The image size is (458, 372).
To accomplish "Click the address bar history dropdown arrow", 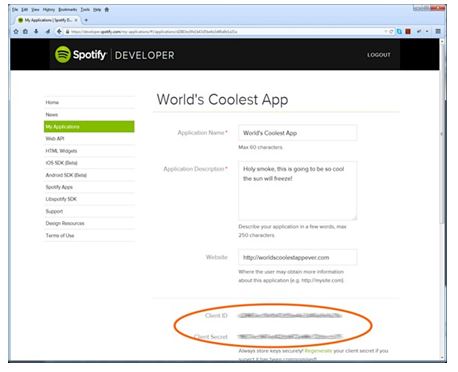I will 386,32.
